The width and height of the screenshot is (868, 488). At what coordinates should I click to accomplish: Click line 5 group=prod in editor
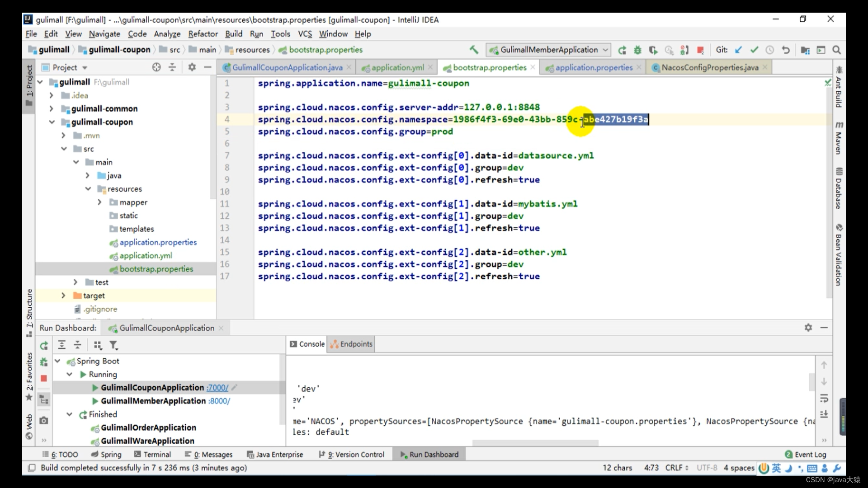(355, 131)
